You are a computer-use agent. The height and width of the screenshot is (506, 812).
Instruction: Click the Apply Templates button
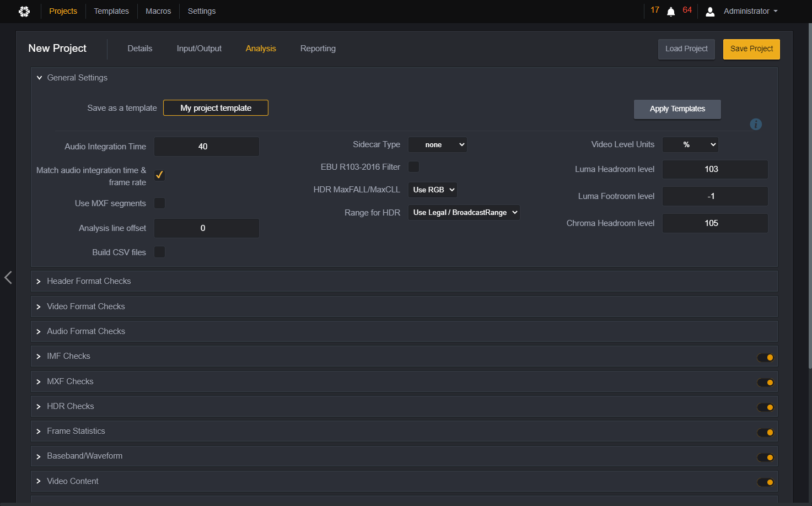coord(677,109)
